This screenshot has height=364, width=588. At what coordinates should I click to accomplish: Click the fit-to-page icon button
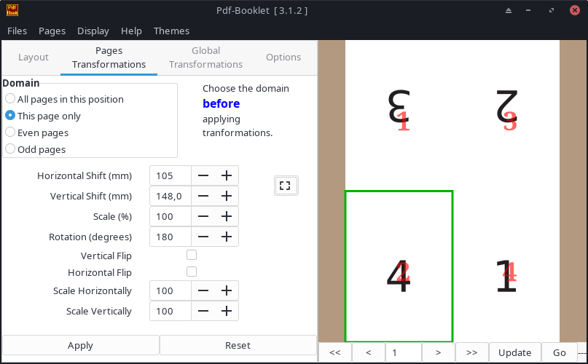point(286,186)
